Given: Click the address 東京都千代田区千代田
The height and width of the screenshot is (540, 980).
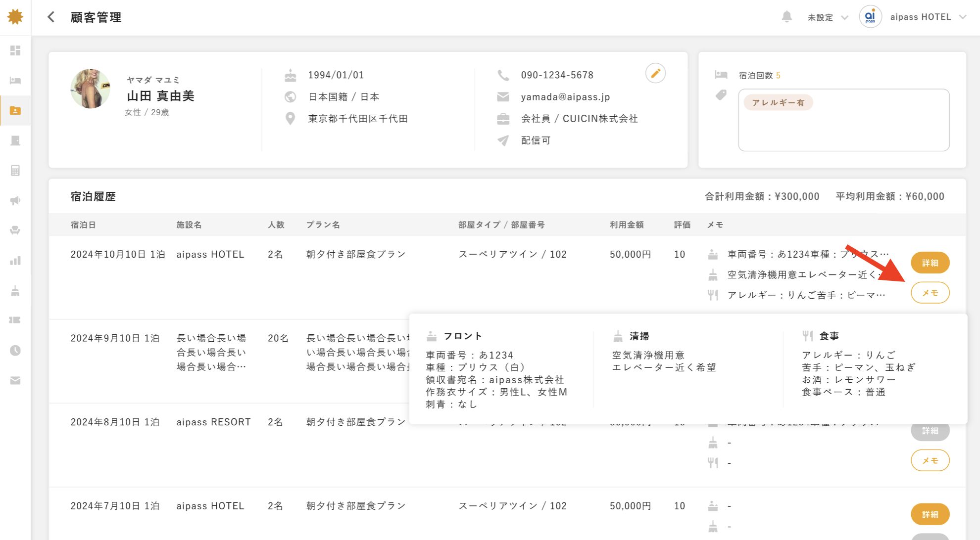Looking at the screenshot, I should pyautogui.click(x=358, y=119).
